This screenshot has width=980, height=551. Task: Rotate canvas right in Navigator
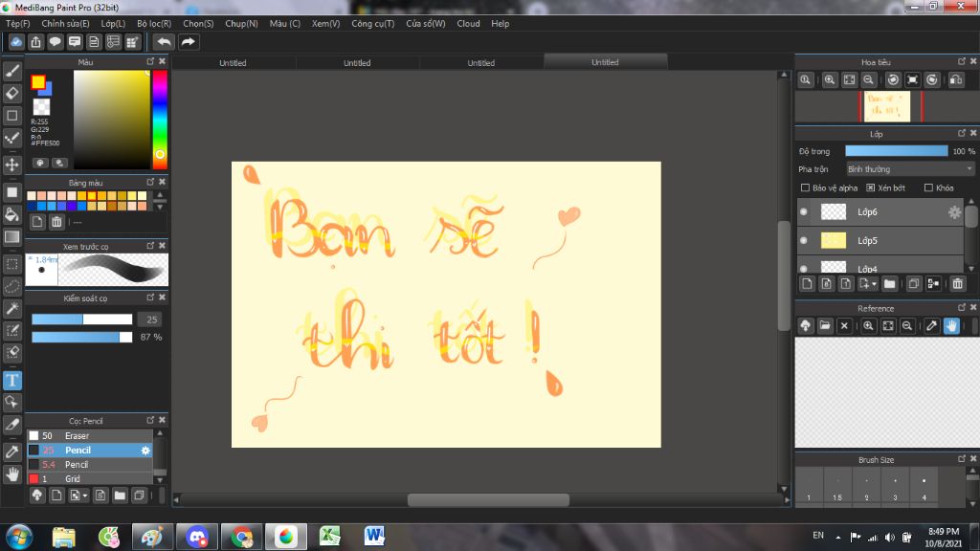(x=932, y=80)
